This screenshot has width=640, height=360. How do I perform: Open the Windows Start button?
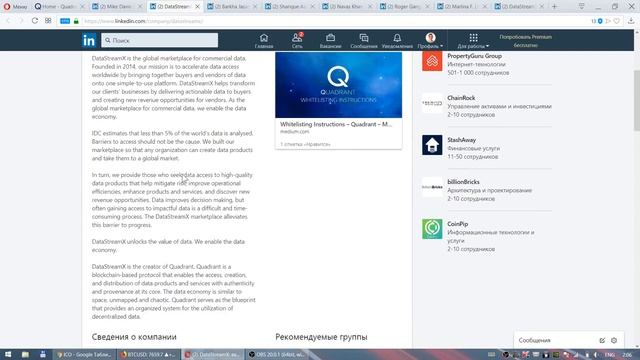(x=8, y=354)
